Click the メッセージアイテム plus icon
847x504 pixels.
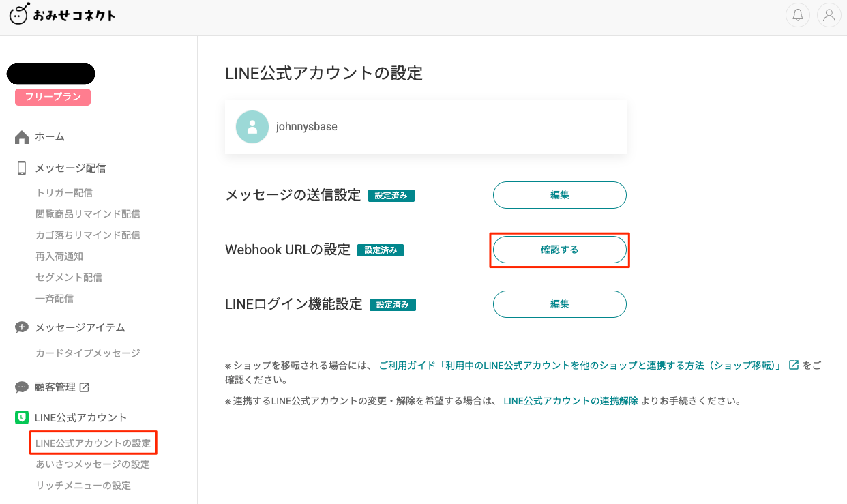coord(22,328)
